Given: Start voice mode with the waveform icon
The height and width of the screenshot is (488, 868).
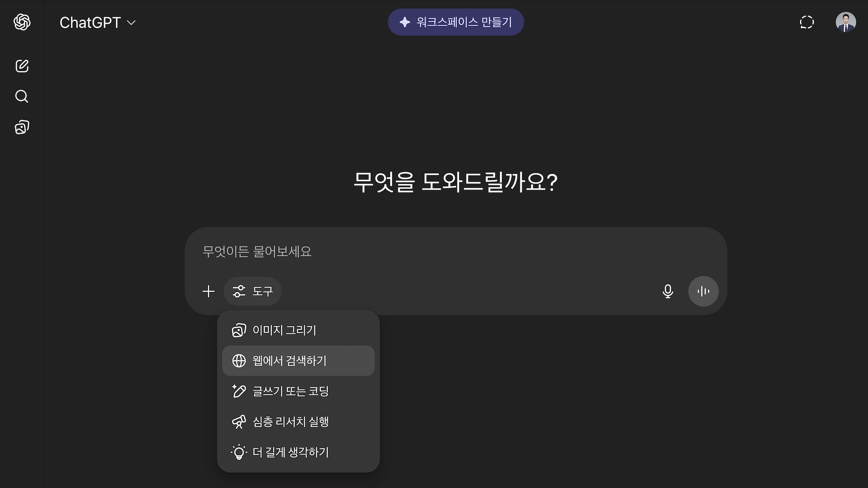Looking at the screenshot, I should (x=703, y=291).
